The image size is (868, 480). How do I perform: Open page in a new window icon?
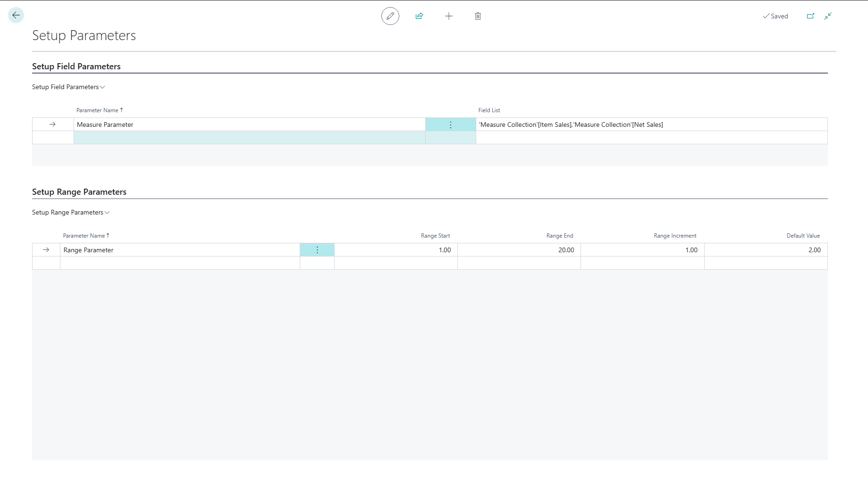point(810,16)
